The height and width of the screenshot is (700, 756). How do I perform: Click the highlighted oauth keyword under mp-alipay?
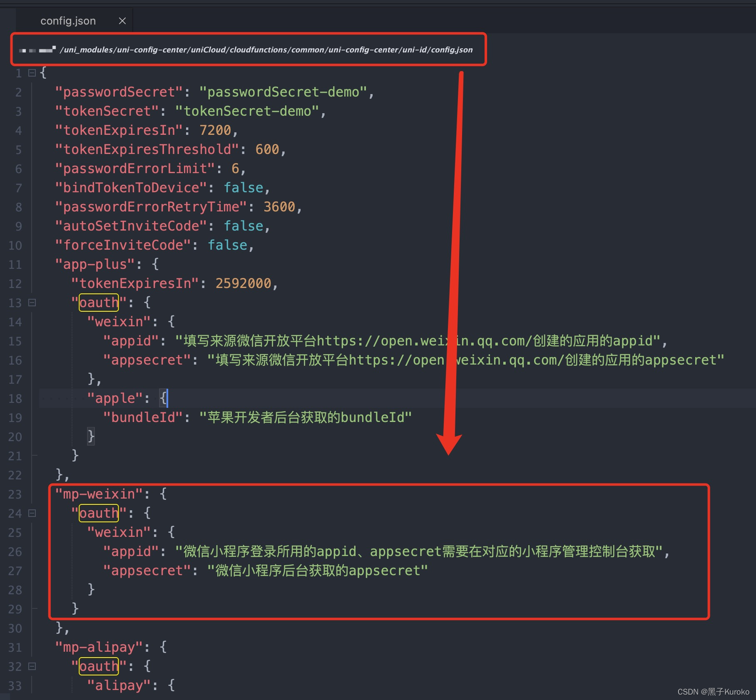pos(98,666)
